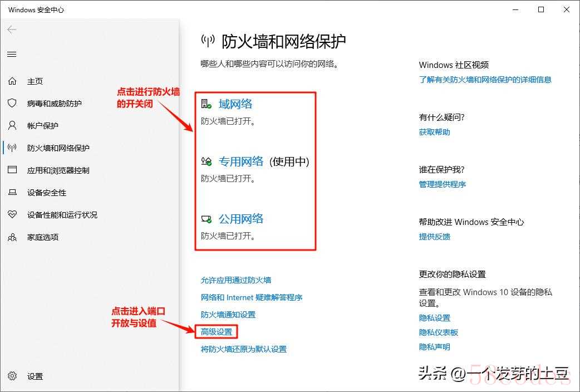The image size is (580, 392).
Task: Click 将防火墙还原为默认设置
Action: tap(244, 349)
